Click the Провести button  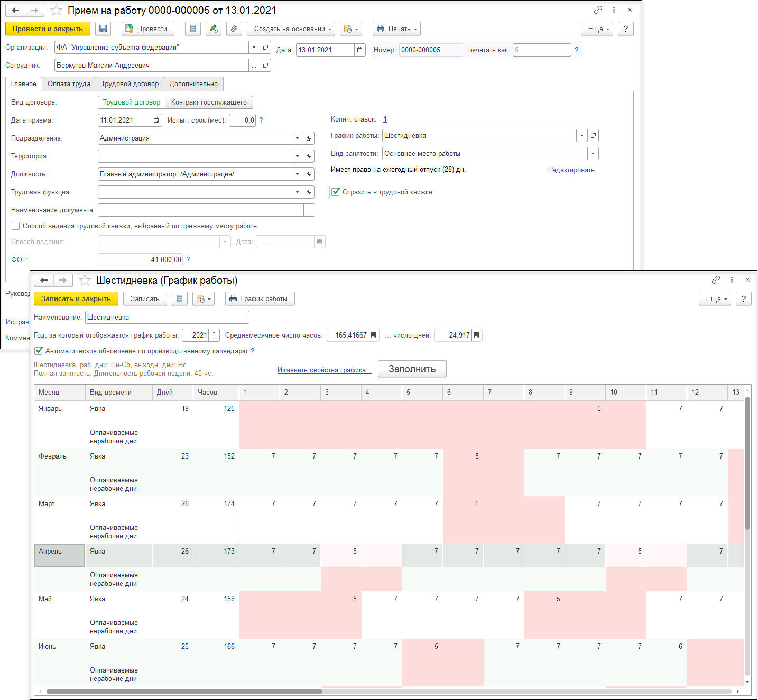point(148,29)
